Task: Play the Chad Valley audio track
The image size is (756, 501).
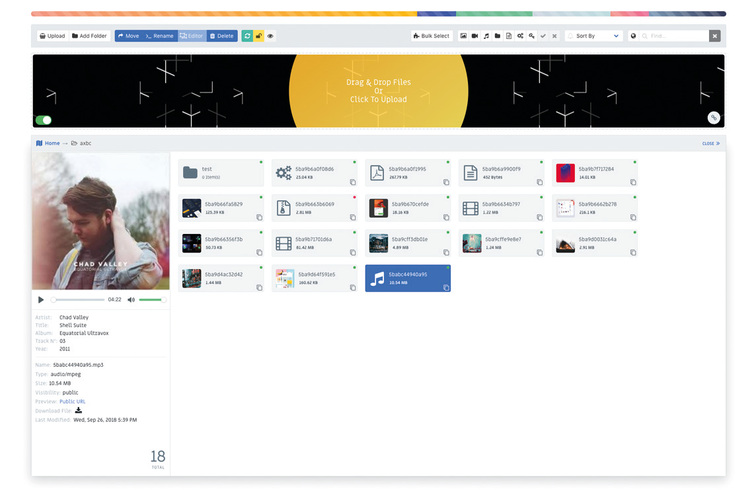Action: click(x=40, y=300)
